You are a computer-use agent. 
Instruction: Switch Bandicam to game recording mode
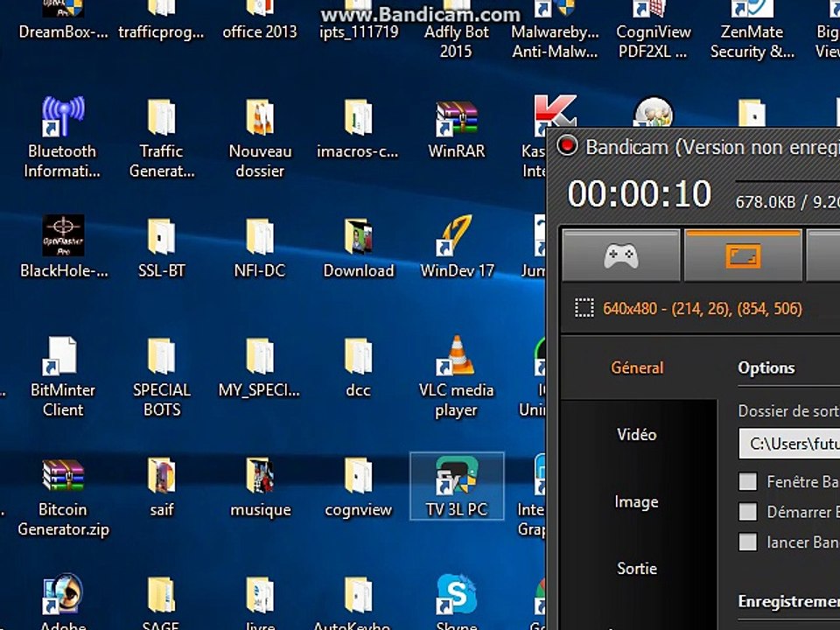pos(621,255)
